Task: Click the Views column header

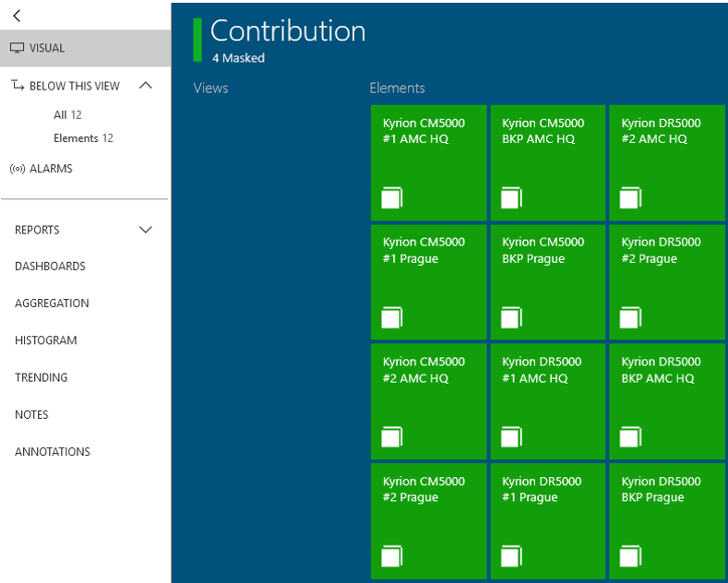Action: point(210,89)
